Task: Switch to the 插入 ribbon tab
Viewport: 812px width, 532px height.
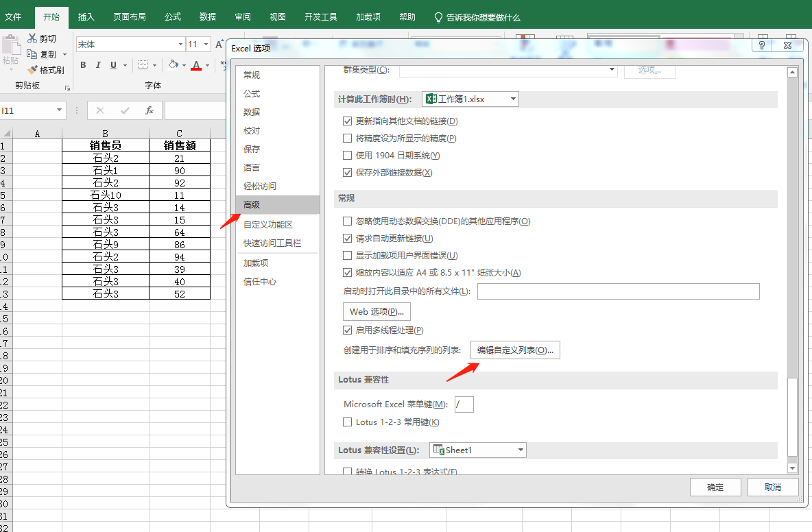Action: pyautogui.click(x=86, y=17)
